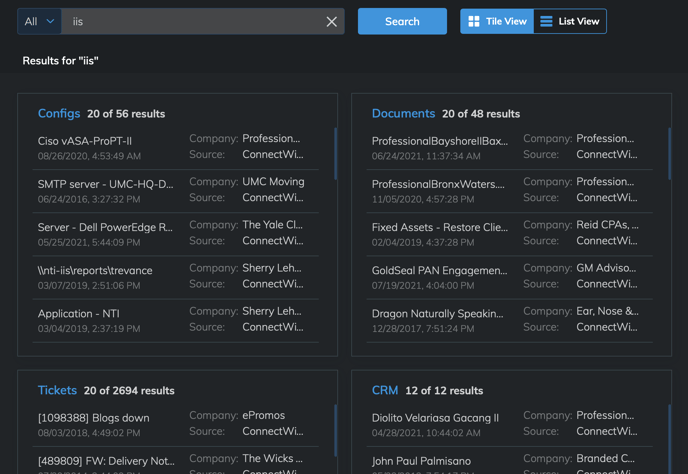Image resolution: width=688 pixels, height=474 pixels.
Task: Click The Yale Cl... company name
Action: coord(272,225)
